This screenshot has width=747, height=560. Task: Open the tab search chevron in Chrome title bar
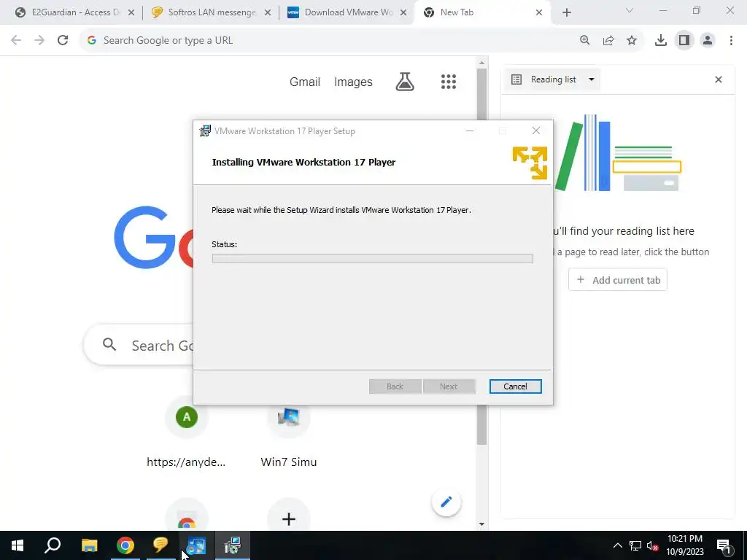tap(630, 10)
